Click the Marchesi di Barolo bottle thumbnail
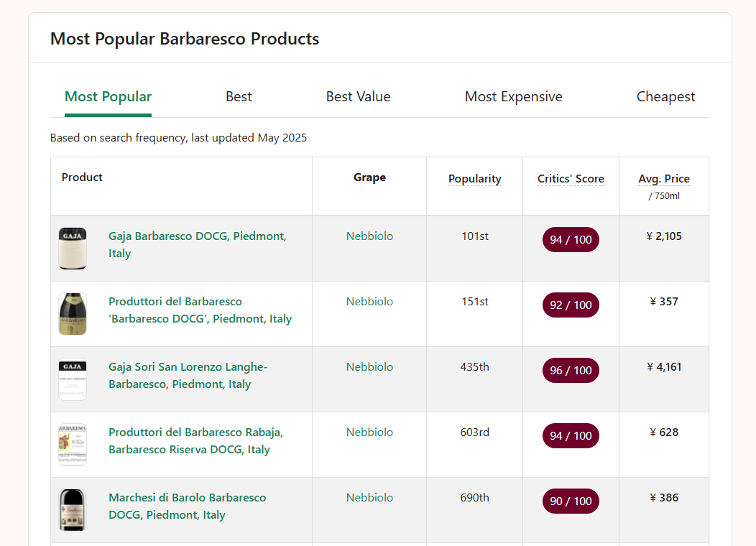 point(73,510)
